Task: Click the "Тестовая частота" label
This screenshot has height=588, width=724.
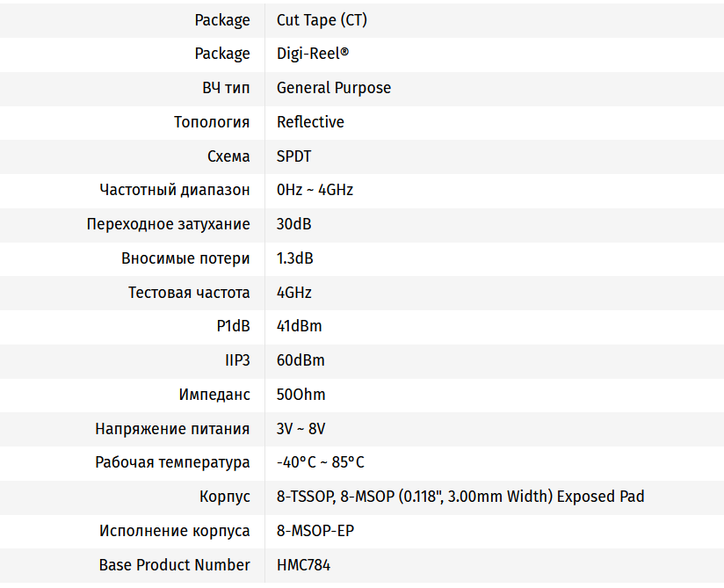Action: click(x=189, y=293)
